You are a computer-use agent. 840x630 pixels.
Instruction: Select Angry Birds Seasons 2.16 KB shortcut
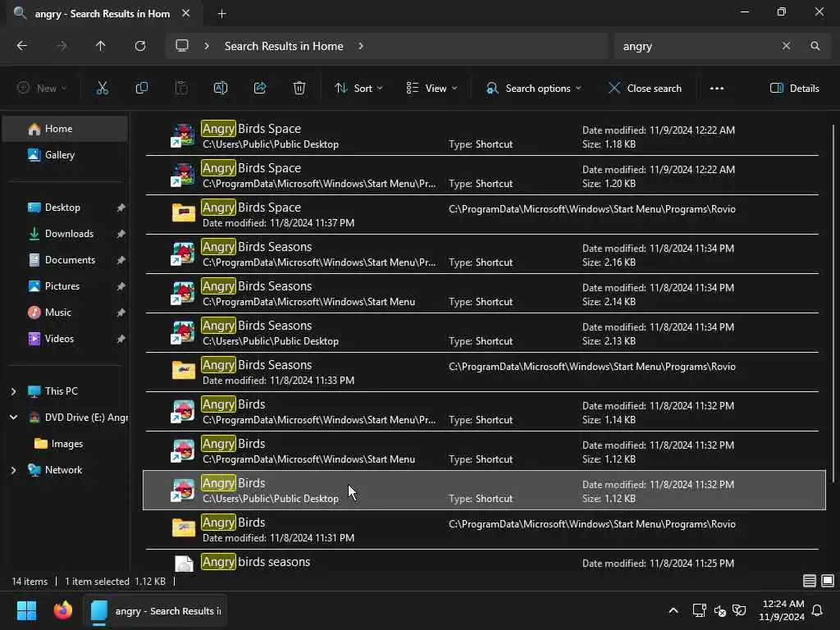(484, 254)
